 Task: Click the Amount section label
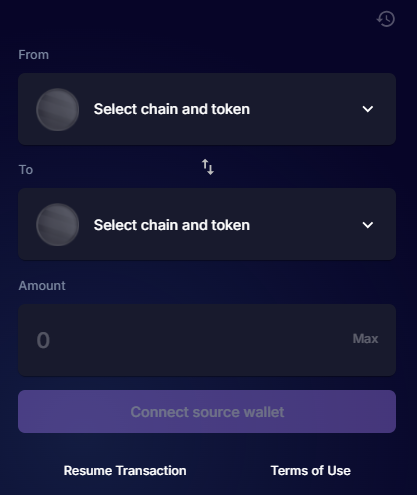coord(42,286)
